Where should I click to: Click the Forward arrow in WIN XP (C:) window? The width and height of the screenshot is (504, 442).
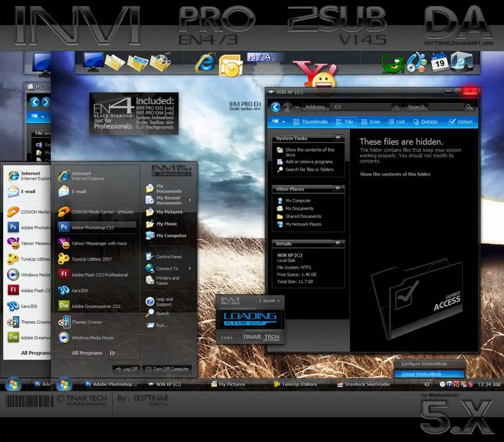(x=287, y=107)
